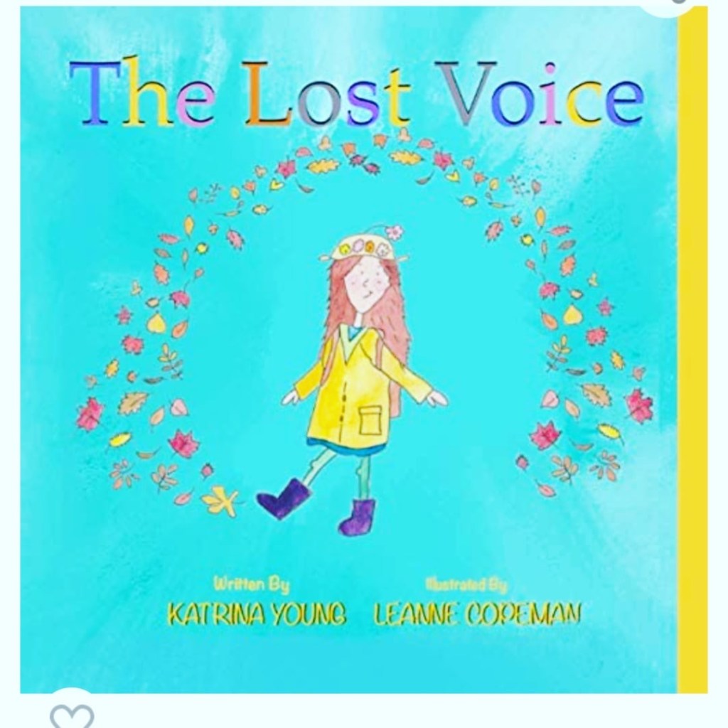This screenshot has height=728, width=728.
Task: Click the Illustrated By label
Action: (466, 585)
